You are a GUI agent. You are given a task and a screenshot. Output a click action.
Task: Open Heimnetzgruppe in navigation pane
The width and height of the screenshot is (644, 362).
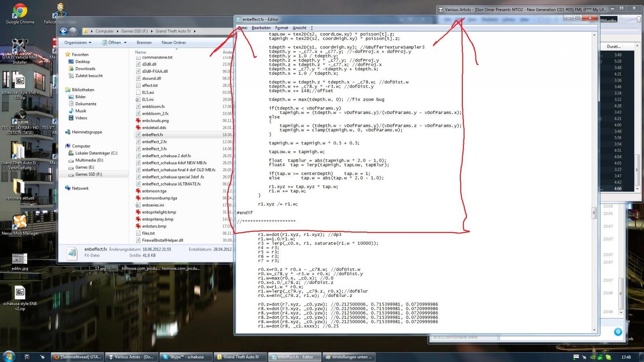[87, 132]
